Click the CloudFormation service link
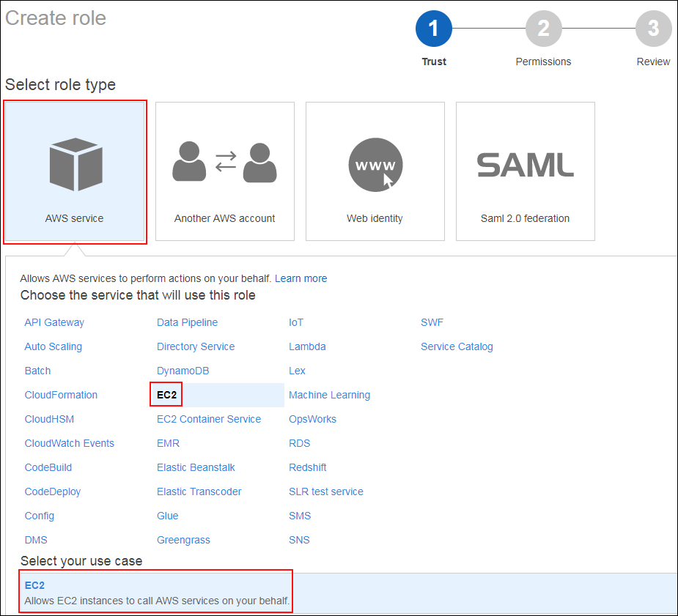Image resolution: width=678 pixels, height=616 pixels. (x=61, y=395)
